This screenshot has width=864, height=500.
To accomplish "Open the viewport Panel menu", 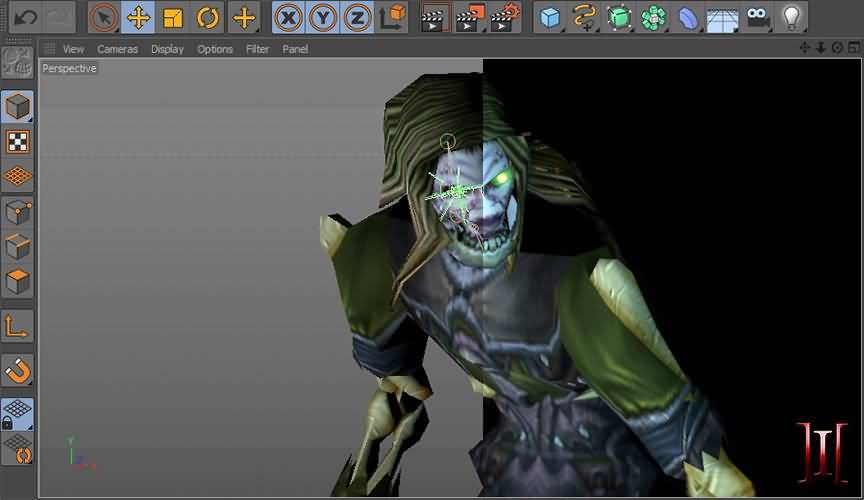I will (x=295, y=49).
